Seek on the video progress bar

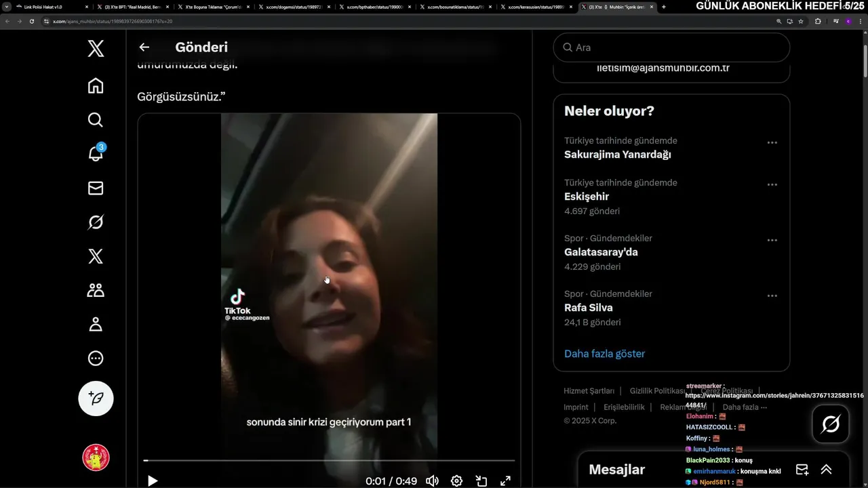point(329,461)
